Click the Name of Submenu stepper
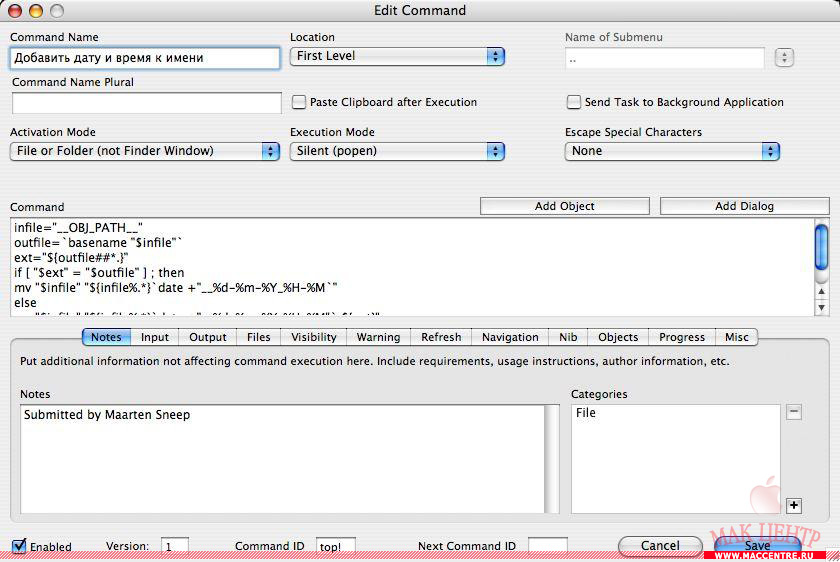The image size is (840, 562). [784, 57]
